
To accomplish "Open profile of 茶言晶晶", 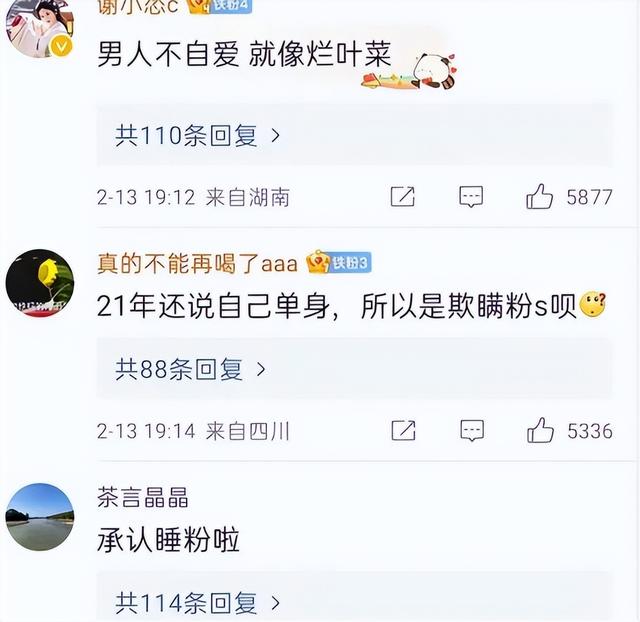I will (142, 498).
